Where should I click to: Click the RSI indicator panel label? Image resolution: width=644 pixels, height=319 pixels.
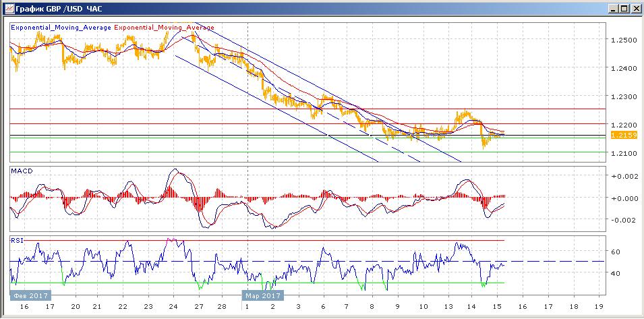pos(16,240)
